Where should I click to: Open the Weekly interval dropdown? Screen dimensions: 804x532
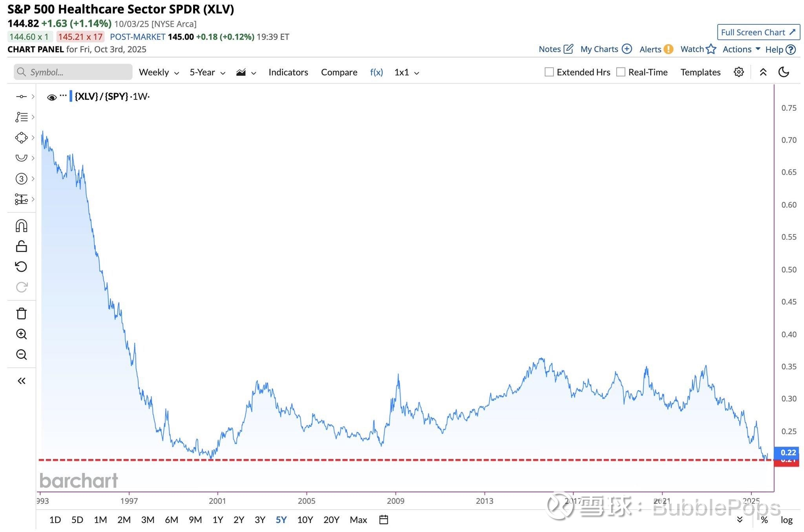[x=159, y=73]
